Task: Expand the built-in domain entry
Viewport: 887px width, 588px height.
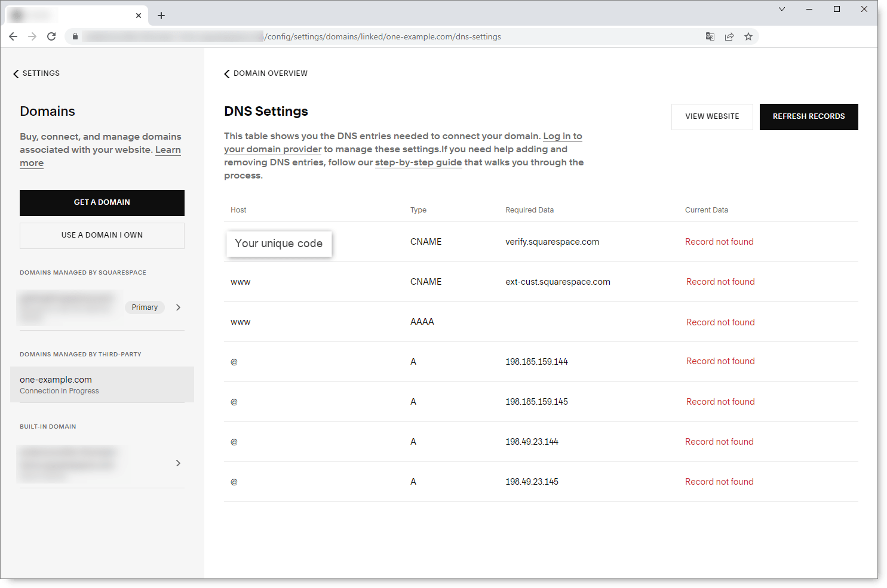Action: [178, 463]
